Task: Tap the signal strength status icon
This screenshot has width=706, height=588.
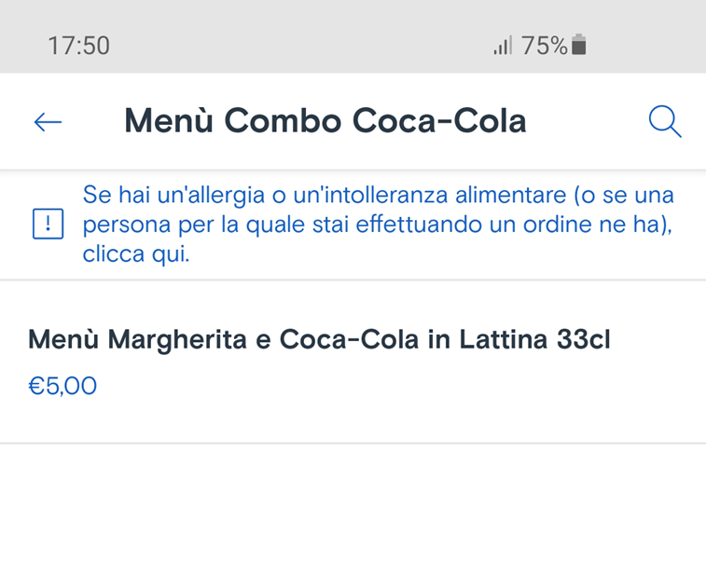Action: 503,46
